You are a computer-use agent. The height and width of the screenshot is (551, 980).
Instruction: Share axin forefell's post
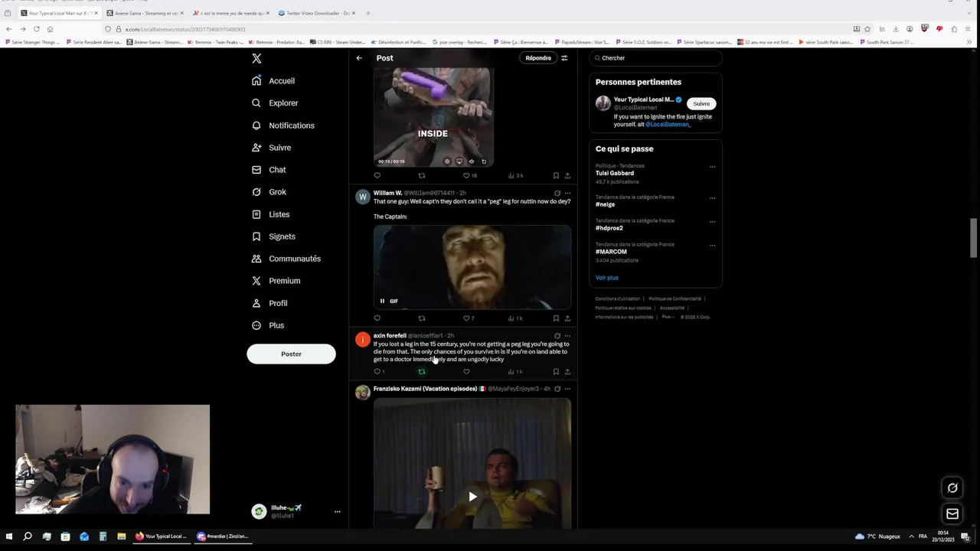pos(567,372)
